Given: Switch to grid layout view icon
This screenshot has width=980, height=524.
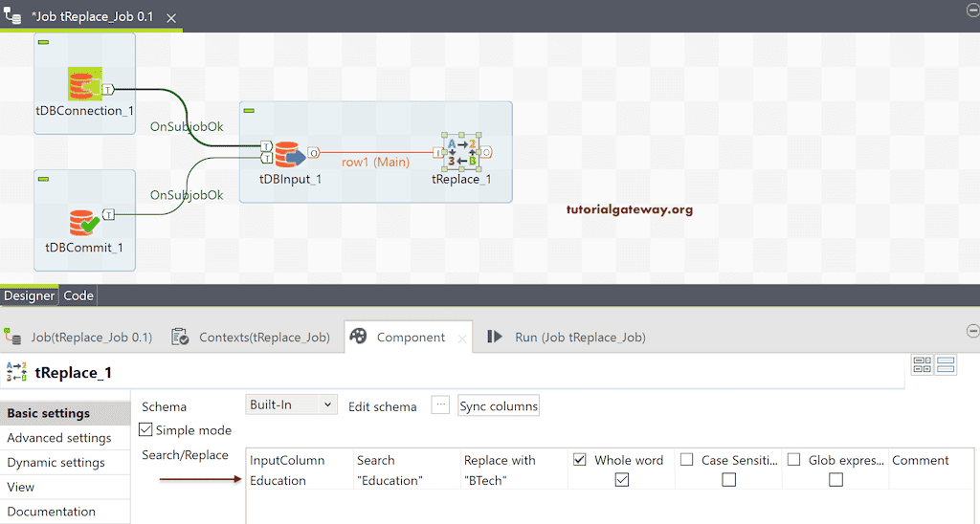Looking at the screenshot, I should coord(923,364).
